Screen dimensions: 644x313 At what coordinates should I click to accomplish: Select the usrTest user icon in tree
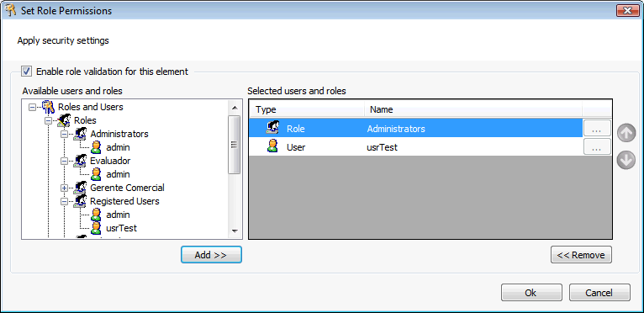96,228
